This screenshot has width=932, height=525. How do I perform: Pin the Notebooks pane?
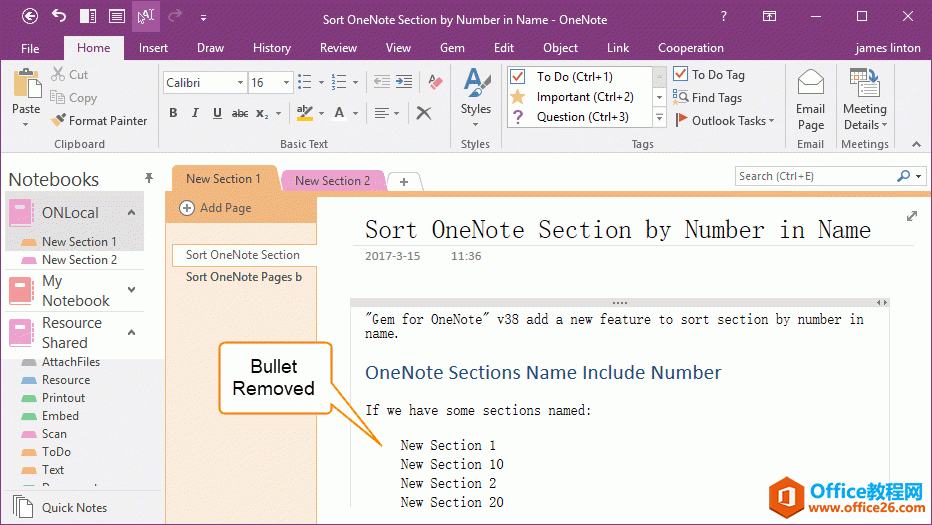tap(149, 179)
